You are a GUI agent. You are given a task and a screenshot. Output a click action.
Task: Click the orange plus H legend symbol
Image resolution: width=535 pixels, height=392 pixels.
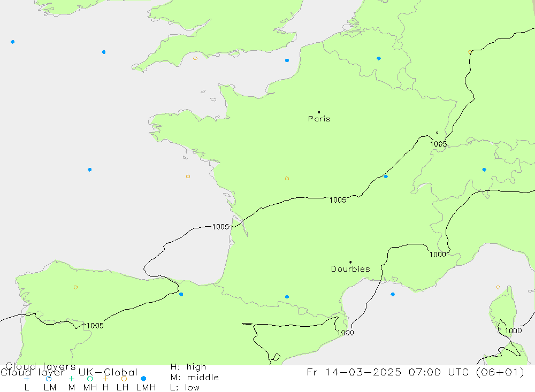coord(105,379)
